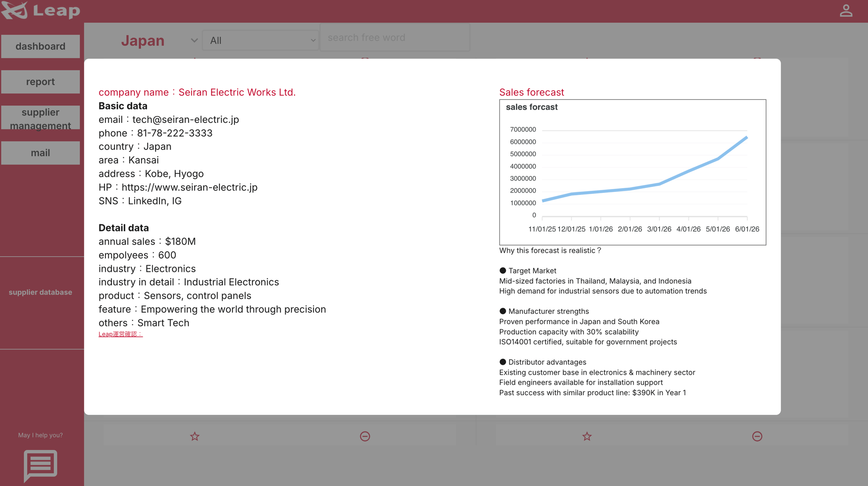Click Past success $390K in Year 1 line
The width and height of the screenshot is (868, 486).
pos(592,393)
